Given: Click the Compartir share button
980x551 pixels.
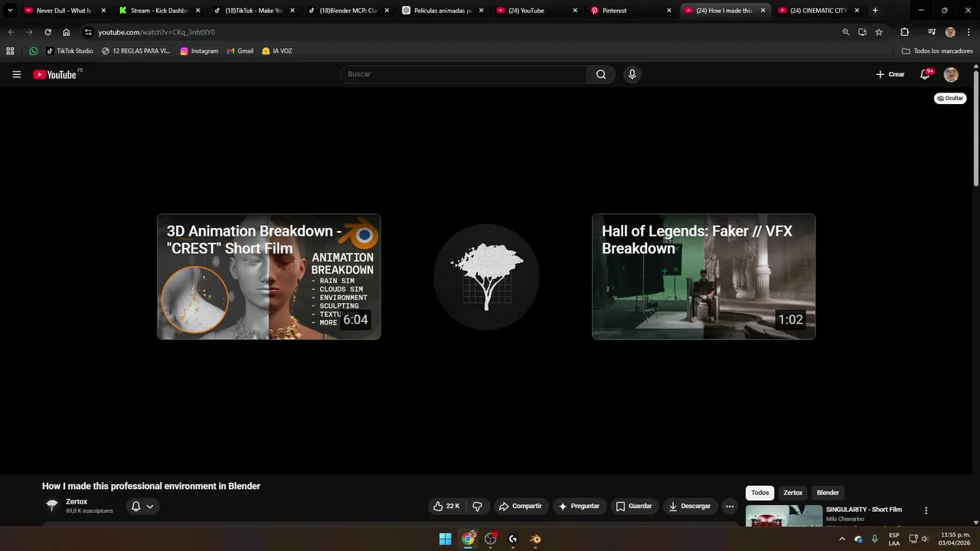Looking at the screenshot, I should [x=520, y=506].
